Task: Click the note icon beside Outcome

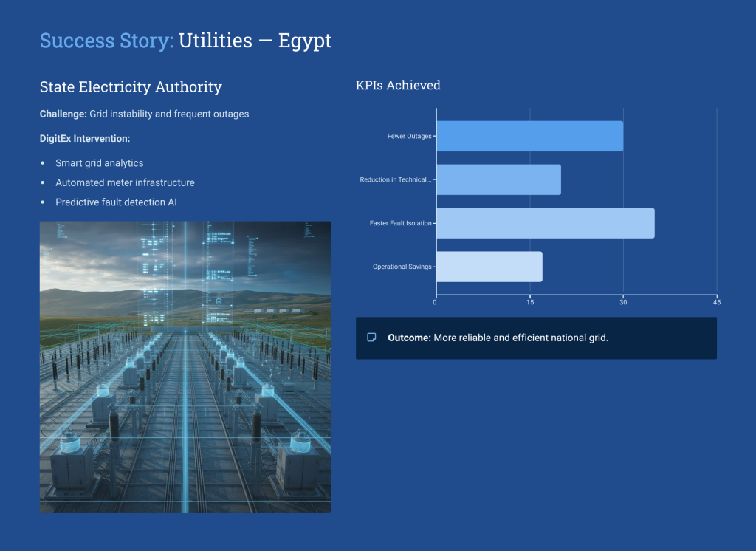Action: tap(372, 338)
